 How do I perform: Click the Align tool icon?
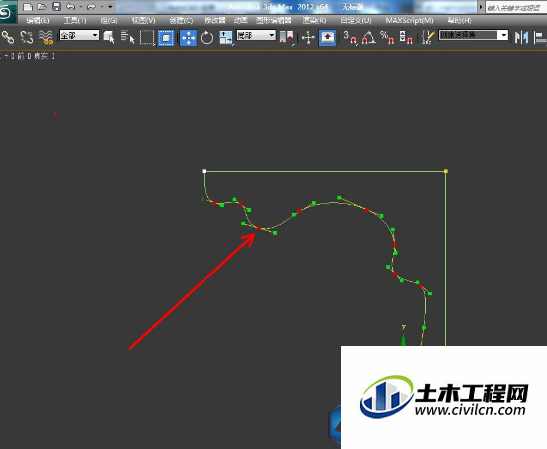click(540, 38)
